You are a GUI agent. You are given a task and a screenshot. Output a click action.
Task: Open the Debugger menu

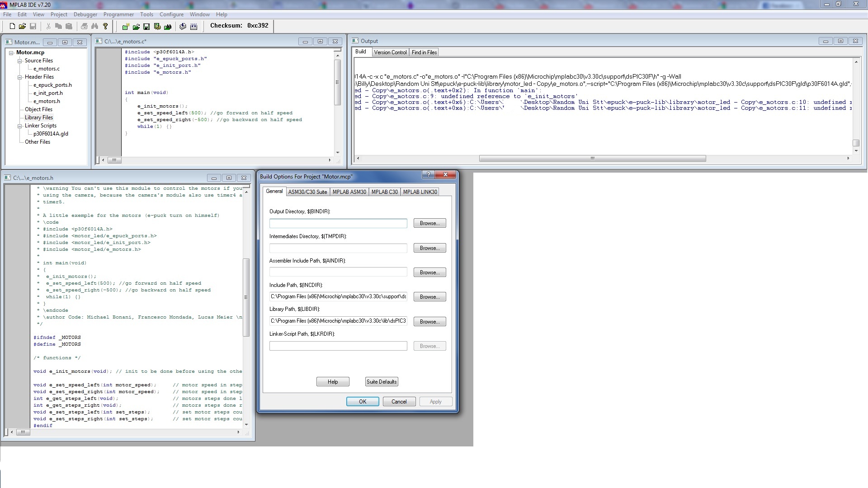point(85,14)
